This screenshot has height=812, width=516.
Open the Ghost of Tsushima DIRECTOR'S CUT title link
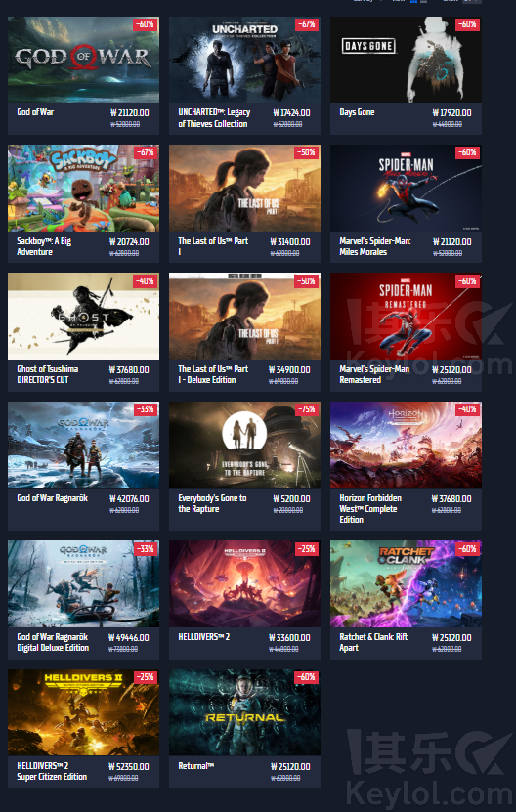48,374
